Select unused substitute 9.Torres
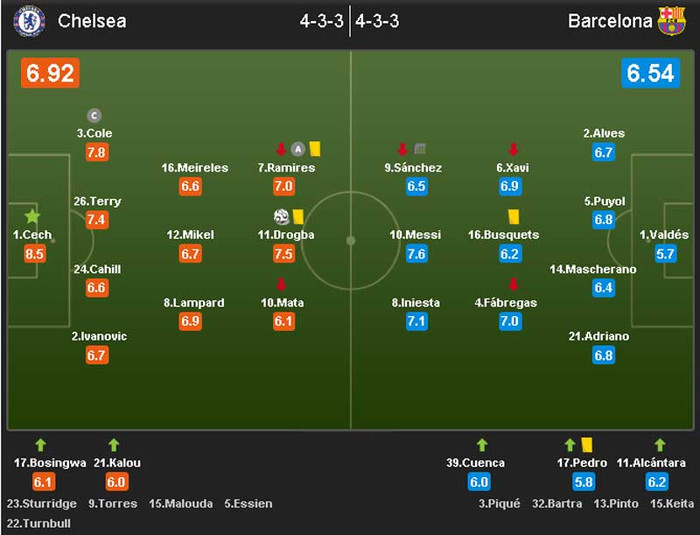 click(111, 504)
